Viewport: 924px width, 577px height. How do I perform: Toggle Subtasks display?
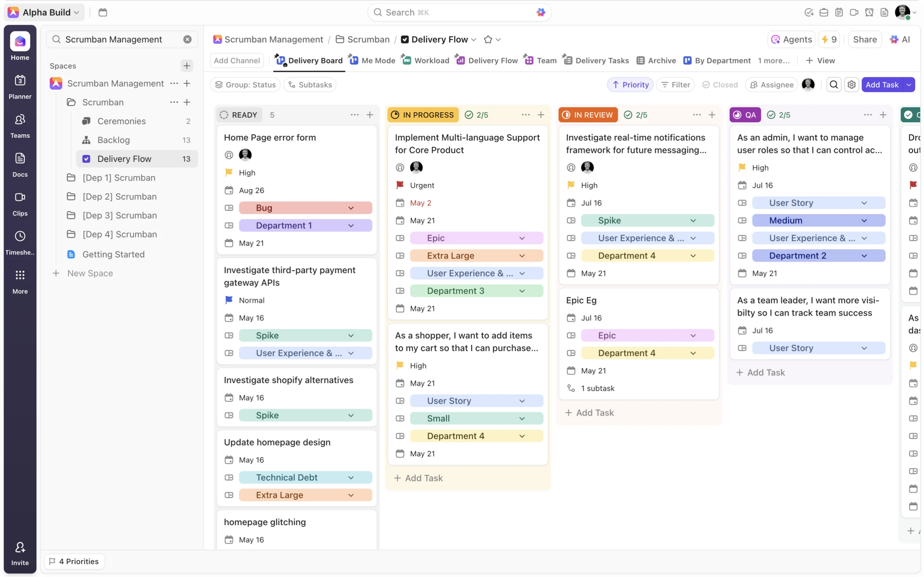[310, 85]
